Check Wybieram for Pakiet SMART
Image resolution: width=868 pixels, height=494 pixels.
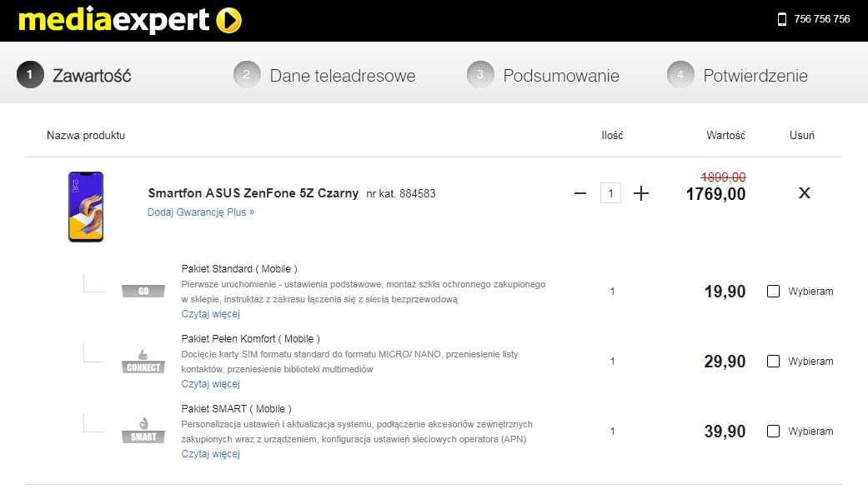(x=773, y=431)
